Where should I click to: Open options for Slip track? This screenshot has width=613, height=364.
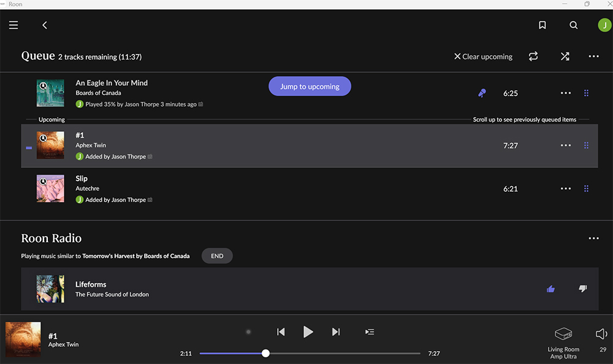click(x=566, y=189)
